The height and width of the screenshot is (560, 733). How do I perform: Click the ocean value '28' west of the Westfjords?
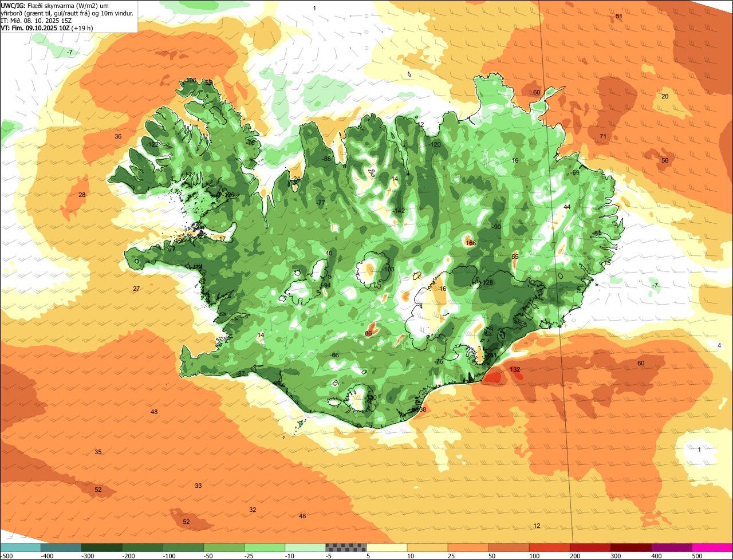(x=82, y=195)
